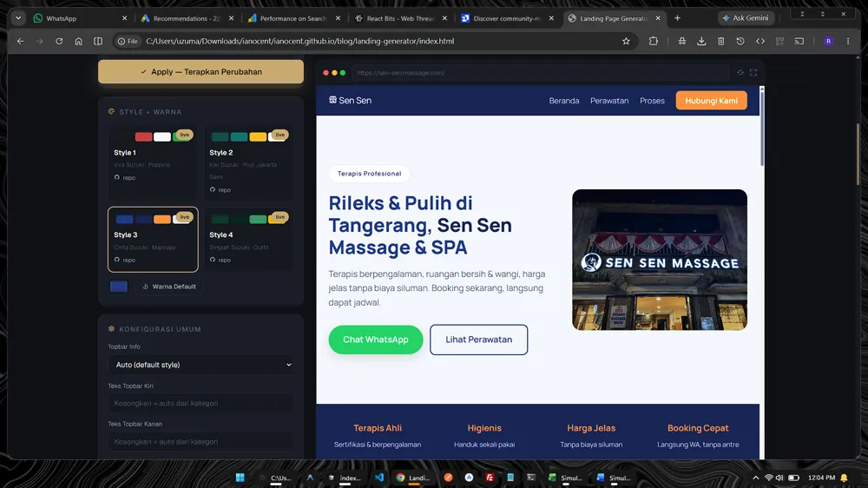Click the code brackets extension icon

click(x=760, y=41)
